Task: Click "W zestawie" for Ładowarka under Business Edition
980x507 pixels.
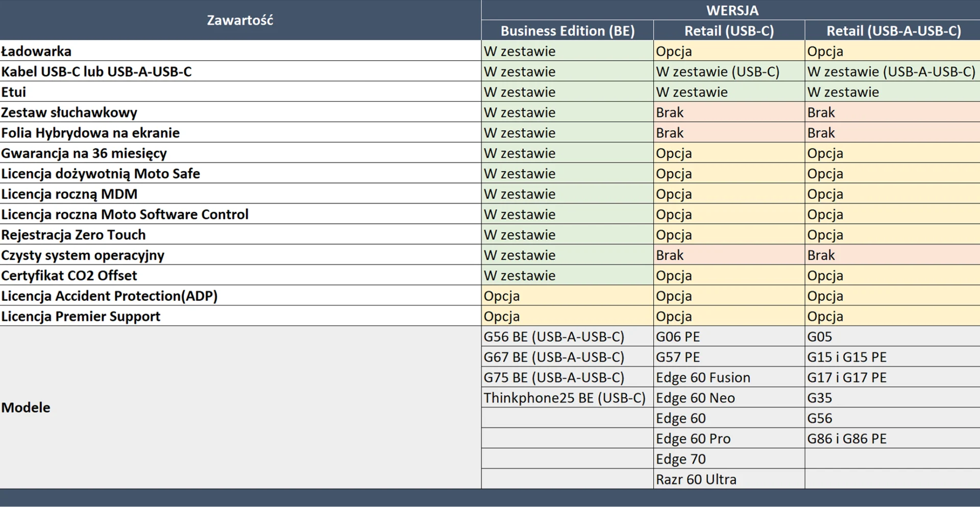Action: pos(568,51)
